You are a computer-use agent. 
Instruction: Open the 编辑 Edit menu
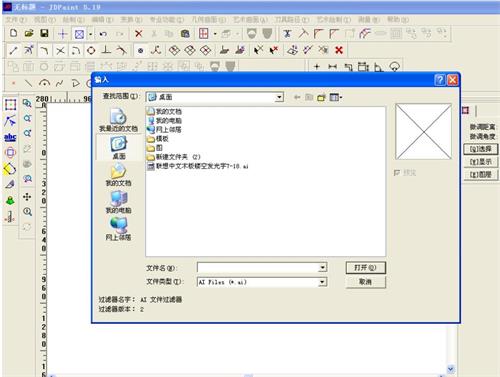[102, 20]
